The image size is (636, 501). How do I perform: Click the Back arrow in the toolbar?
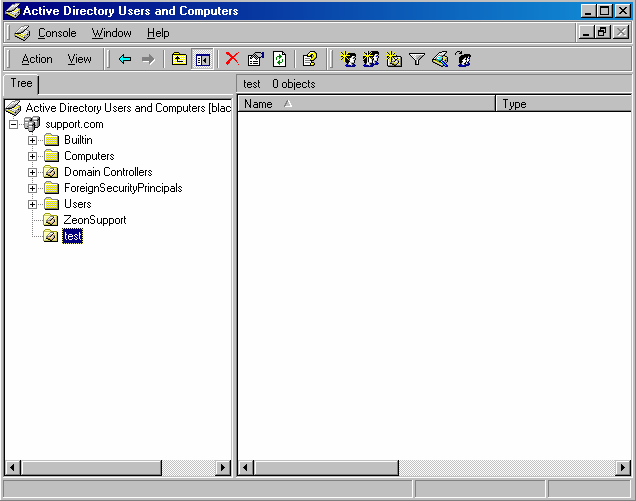click(125, 59)
